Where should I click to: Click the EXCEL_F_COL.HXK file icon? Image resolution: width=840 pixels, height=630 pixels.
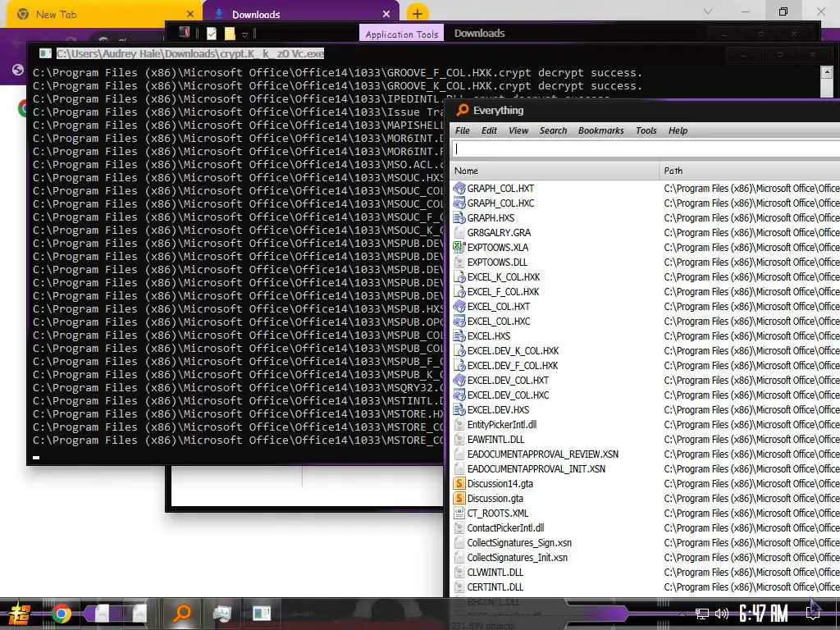click(x=459, y=291)
